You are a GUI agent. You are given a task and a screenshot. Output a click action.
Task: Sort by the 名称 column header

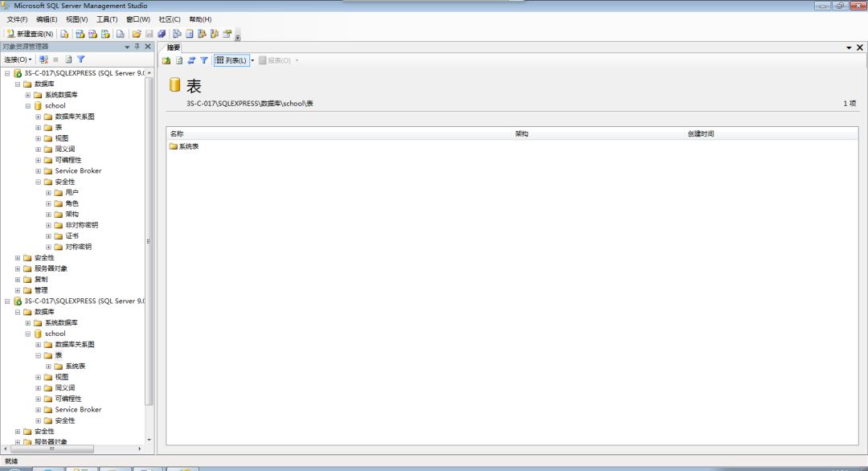click(x=339, y=133)
